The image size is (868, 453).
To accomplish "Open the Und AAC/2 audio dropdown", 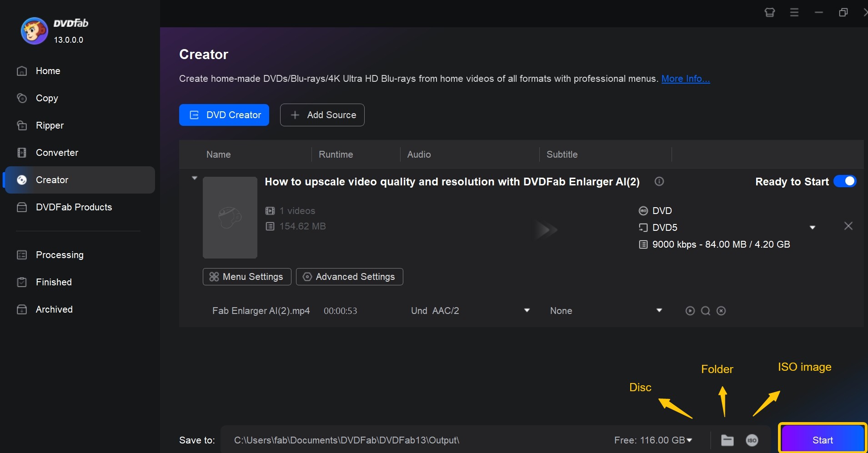I will click(x=527, y=310).
